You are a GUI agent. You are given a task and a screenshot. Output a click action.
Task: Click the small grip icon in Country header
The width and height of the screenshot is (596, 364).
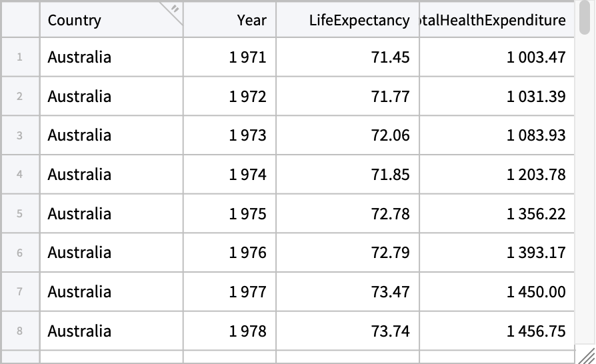point(175,9)
